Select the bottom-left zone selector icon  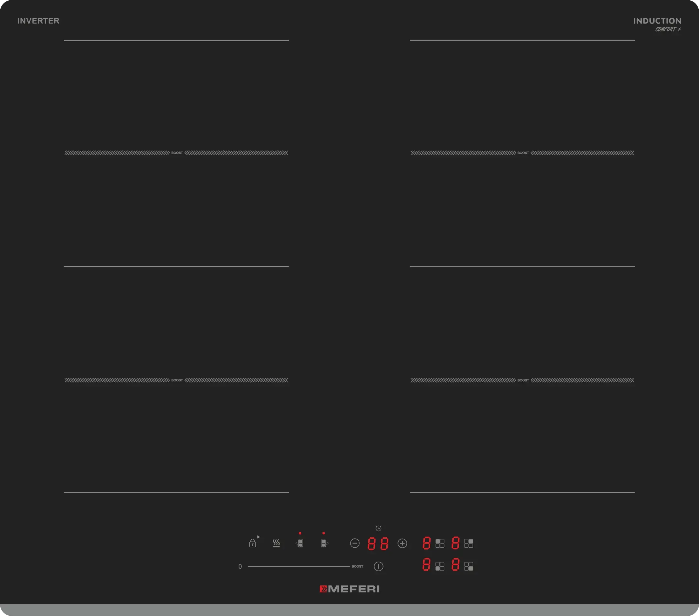pos(440,566)
